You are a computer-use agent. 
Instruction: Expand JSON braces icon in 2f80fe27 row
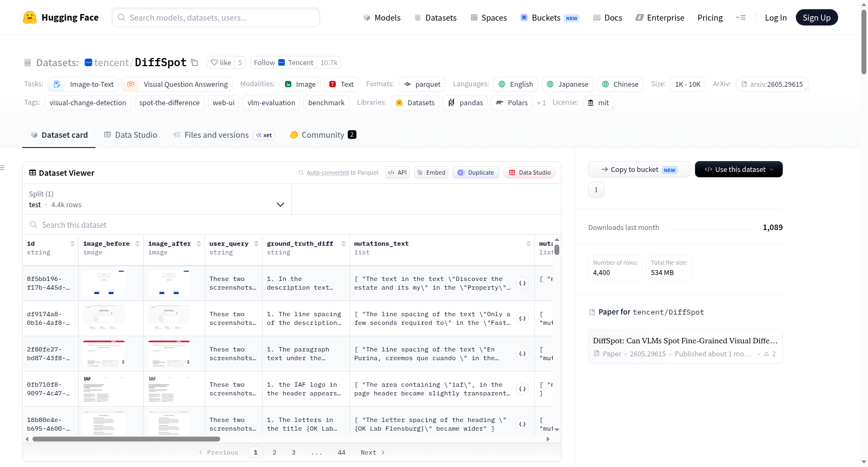click(522, 354)
